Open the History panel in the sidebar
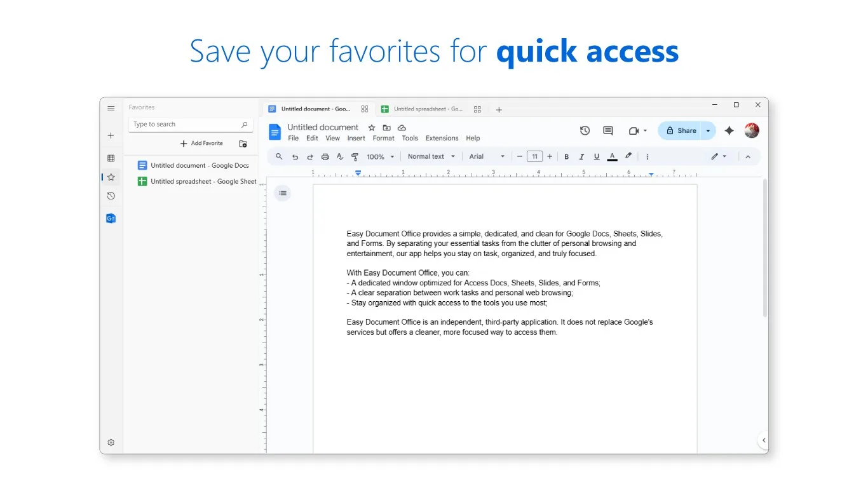868x488 pixels. pyautogui.click(x=111, y=196)
